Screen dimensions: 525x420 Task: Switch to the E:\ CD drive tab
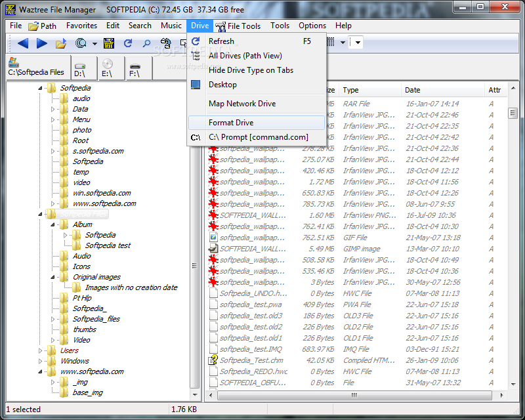click(x=111, y=68)
